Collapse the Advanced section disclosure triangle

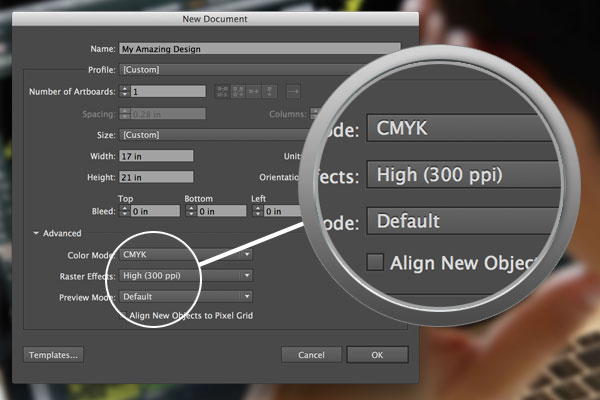(36, 233)
